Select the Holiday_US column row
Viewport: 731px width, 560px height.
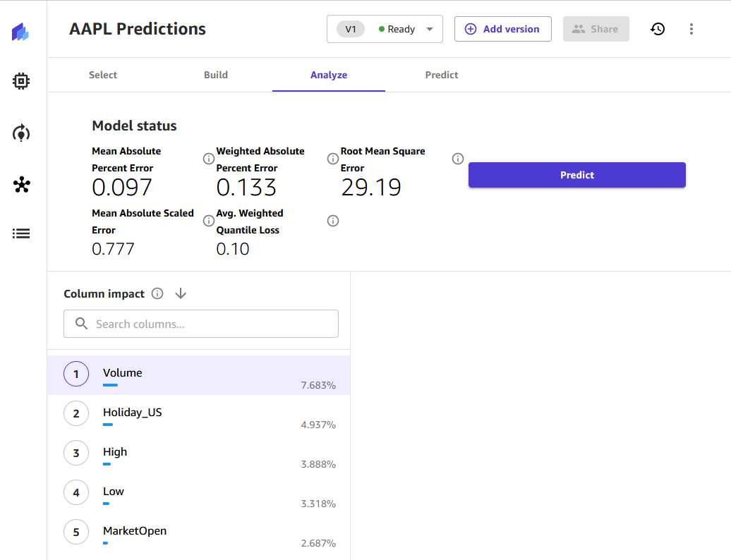click(198, 415)
